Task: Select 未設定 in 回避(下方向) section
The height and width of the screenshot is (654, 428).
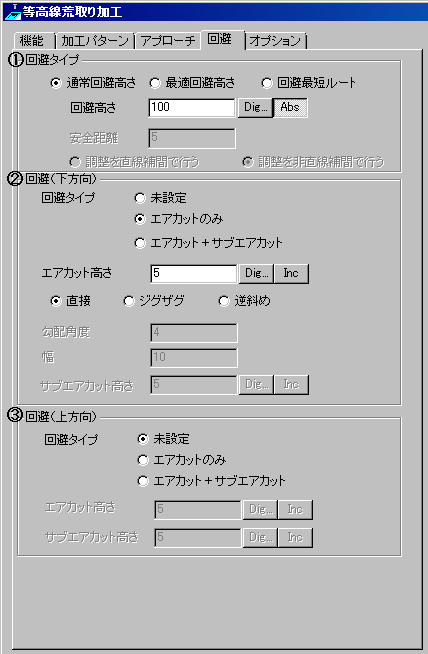Action: click(161, 198)
